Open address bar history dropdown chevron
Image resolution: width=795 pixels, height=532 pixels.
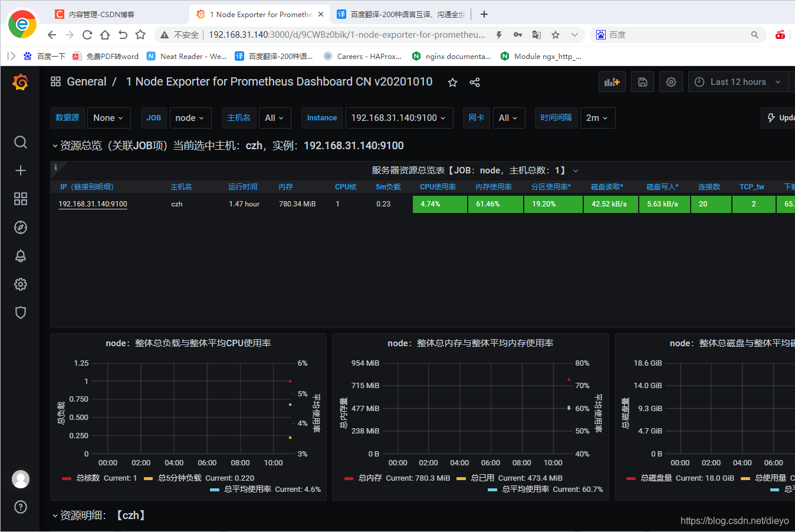point(574,35)
